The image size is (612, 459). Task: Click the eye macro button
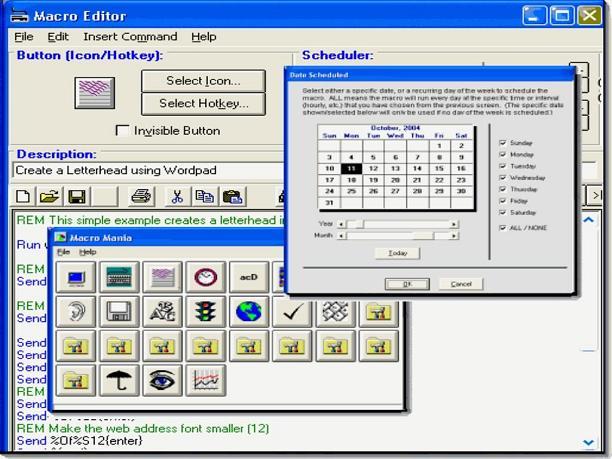[162, 380]
